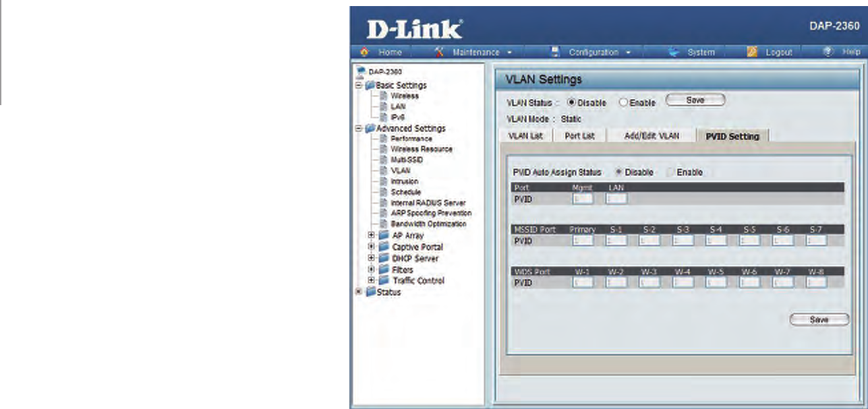The height and width of the screenshot is (409, 868).
Task: Select Enable for PVID Auto Assign Status
Action: [x=670, y=172]
